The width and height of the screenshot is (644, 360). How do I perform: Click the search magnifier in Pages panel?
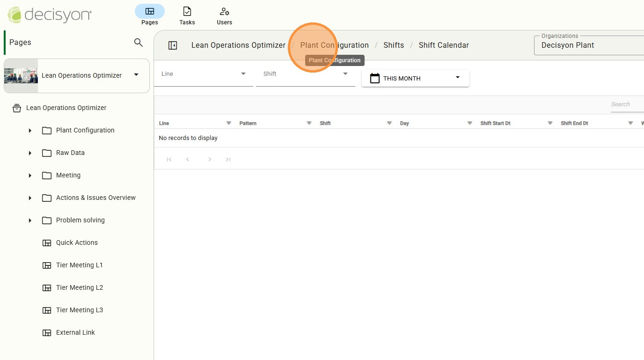point(138,43)
